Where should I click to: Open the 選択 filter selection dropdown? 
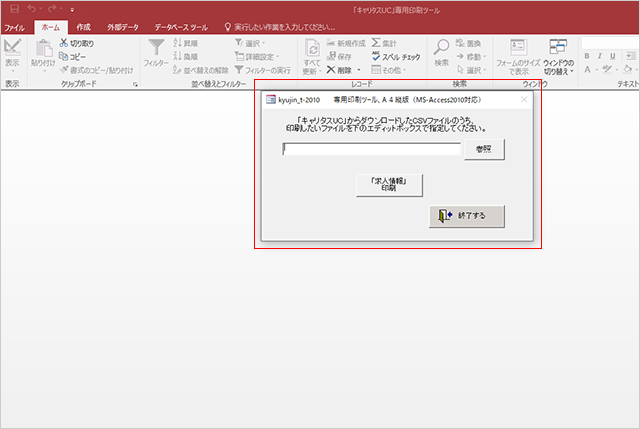250,43
